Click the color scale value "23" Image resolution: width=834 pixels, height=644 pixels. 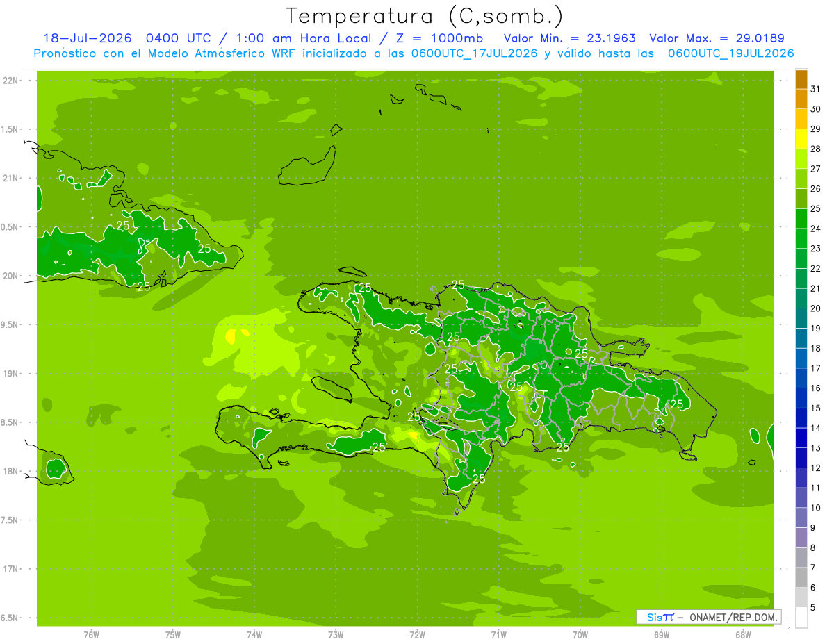816,249
